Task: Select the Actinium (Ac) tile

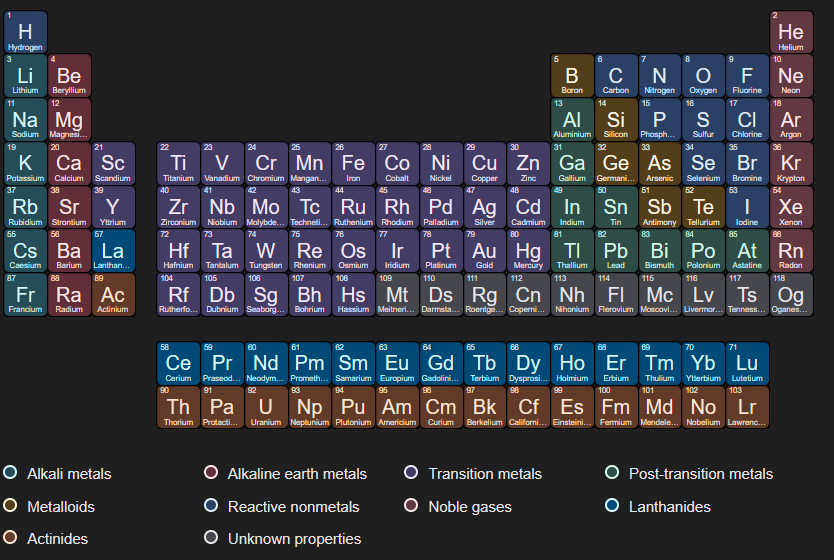Action: click(x=113, y=295)
